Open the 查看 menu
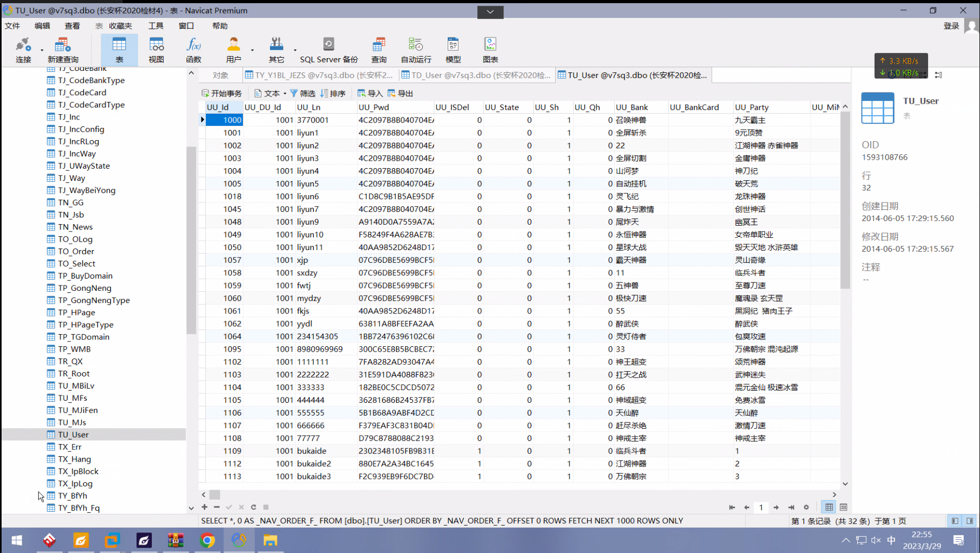Image resolution: width=980 pixels, height=553 pixels. pyautogui.click(x=72, y=26)
